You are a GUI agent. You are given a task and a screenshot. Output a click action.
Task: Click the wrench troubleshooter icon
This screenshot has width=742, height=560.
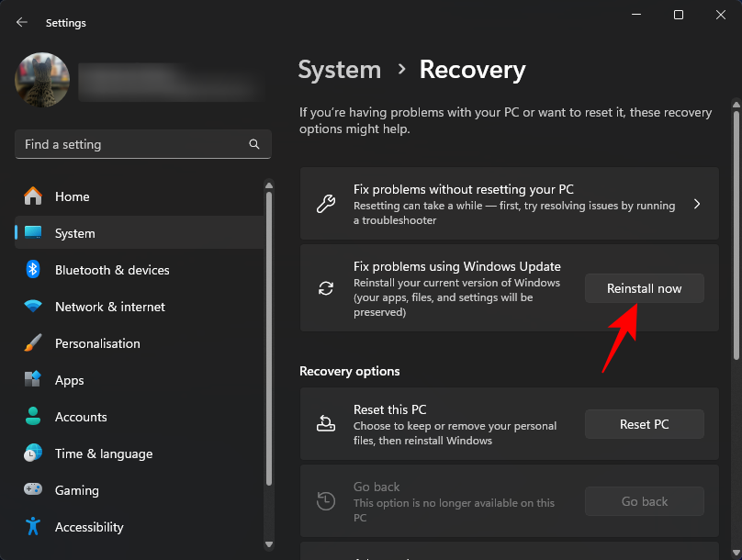[x=326, y=204]
